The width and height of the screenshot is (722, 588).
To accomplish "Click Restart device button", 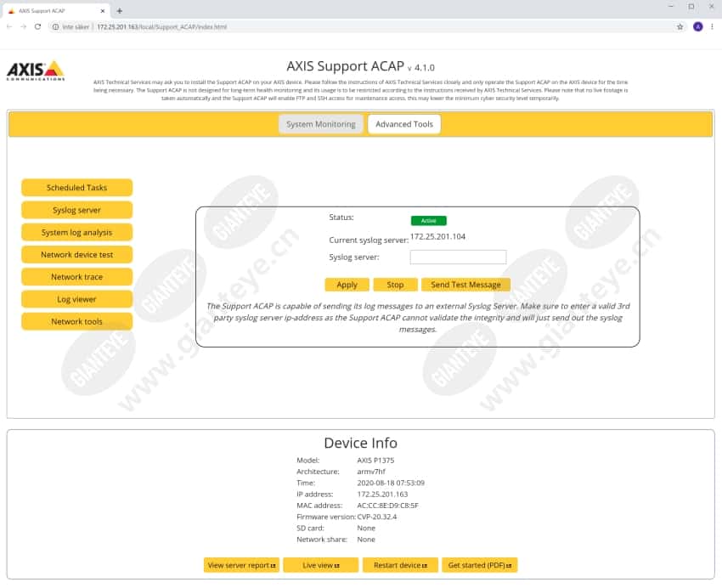I will [400, 565].
